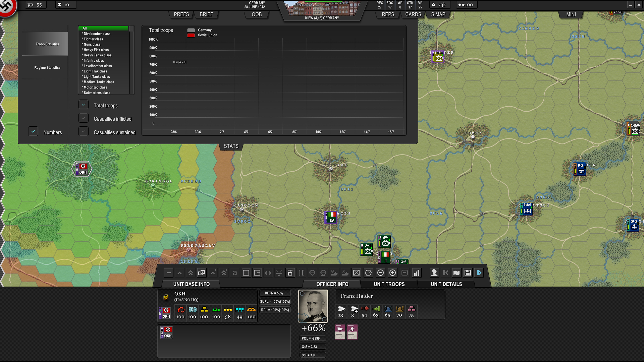Click the Kiew city banner image

click(x=322, y=8)
